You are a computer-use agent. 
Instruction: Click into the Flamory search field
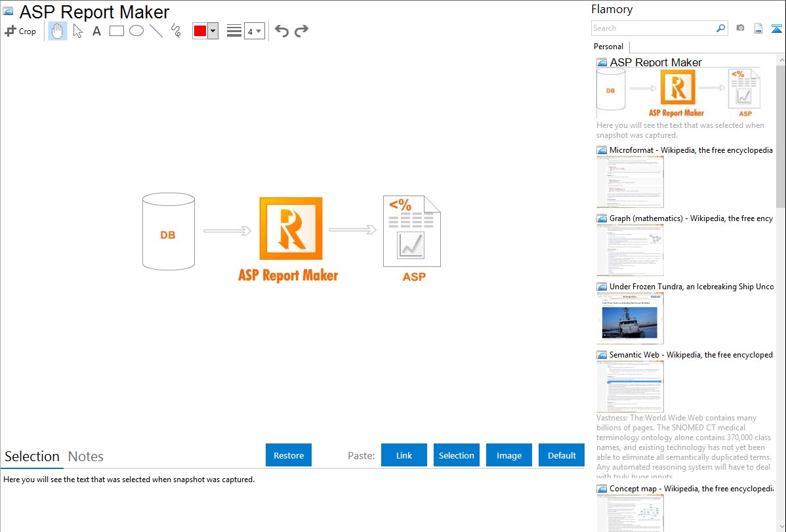click(653, 28)
